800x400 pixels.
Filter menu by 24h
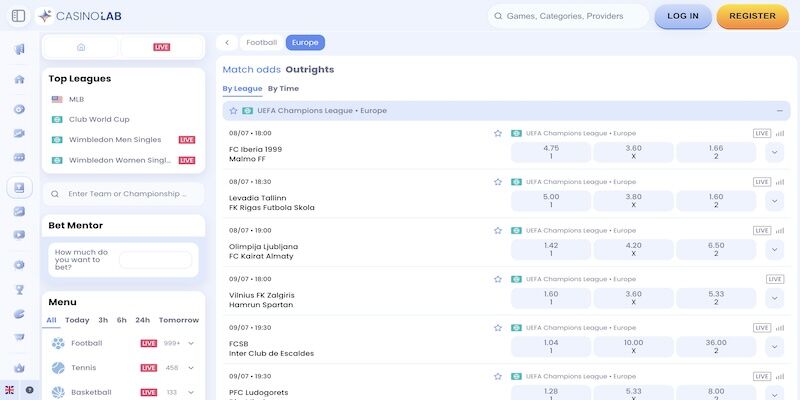[x=142, y=320]
